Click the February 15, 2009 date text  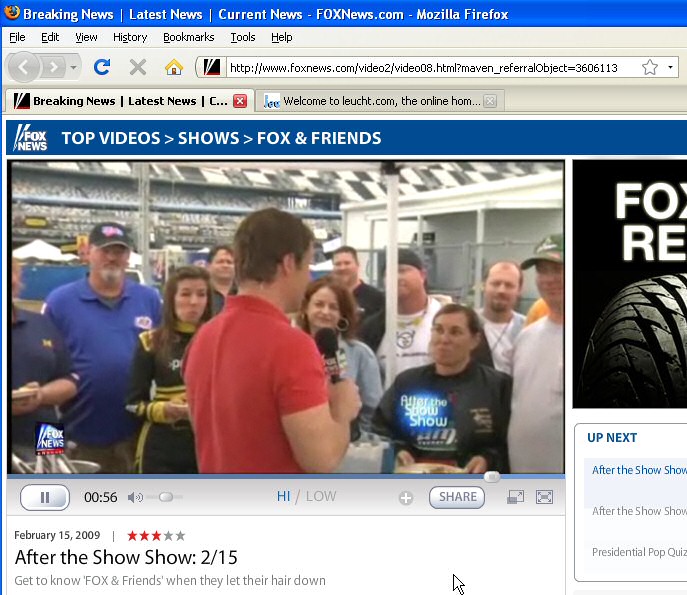click(x=57, y=535)
